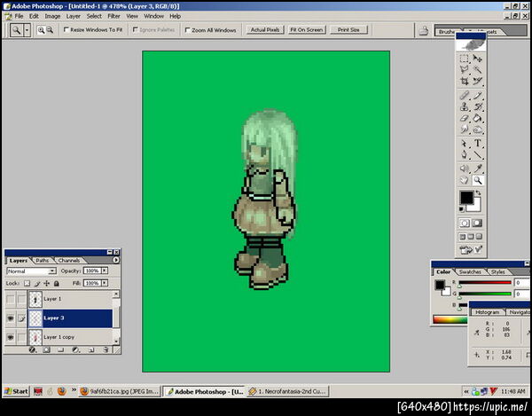The height and width of the screenshot is (416, 532).
Task: Create a new layer icon
Action: pos(91,349)
